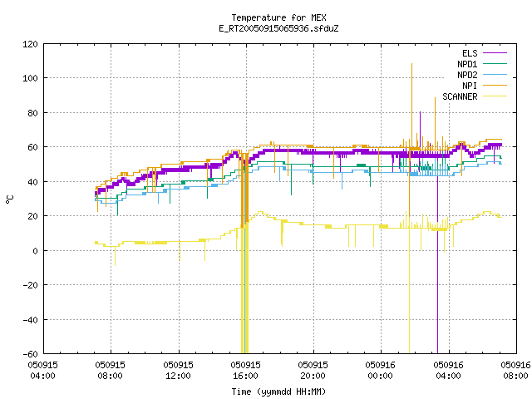Click the y-axis label 60

[33, 147]
